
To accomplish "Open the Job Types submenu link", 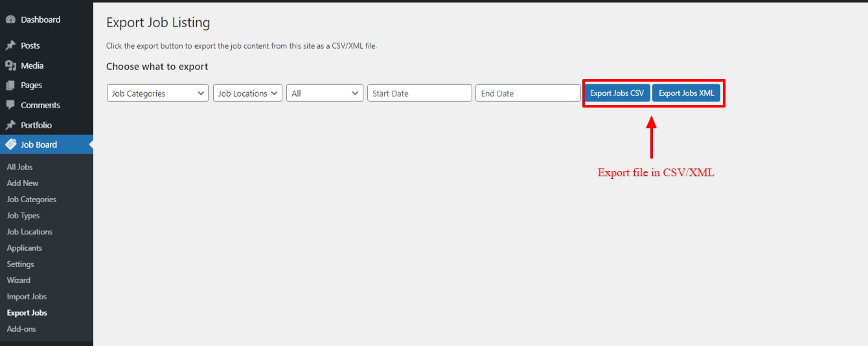I will 23,216.
